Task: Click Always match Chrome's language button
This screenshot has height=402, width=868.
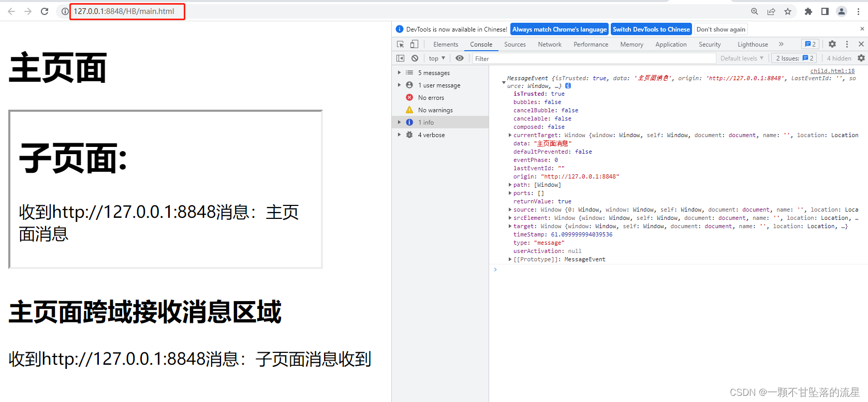Action: pyautogui.click(x=560, y=29)
